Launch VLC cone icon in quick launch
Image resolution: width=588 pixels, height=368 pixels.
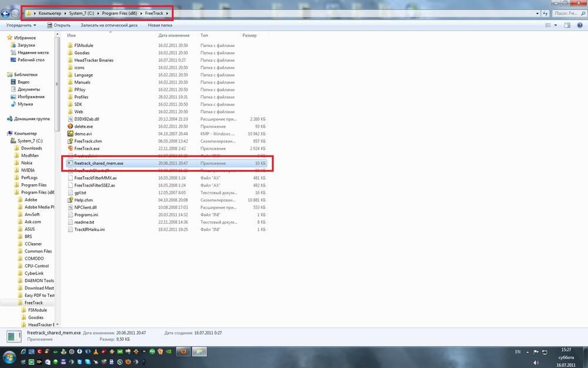click(x=96, y=352)
